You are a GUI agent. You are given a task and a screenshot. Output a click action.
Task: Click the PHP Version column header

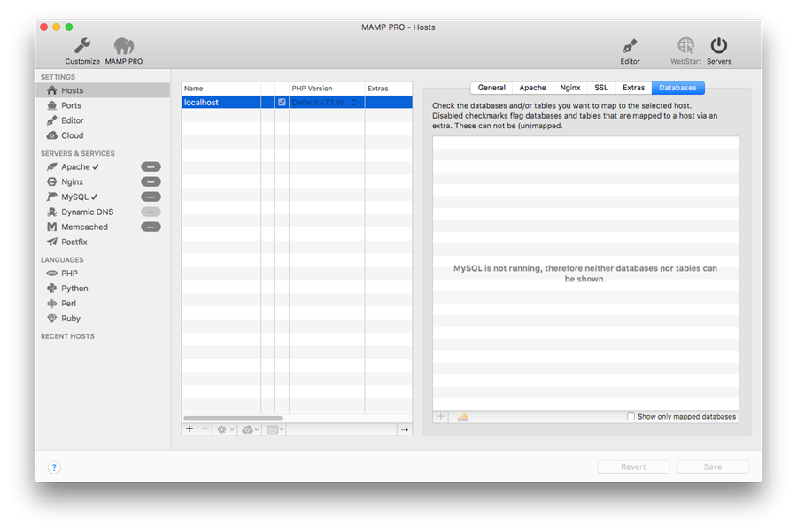click(x=327, y=89)
